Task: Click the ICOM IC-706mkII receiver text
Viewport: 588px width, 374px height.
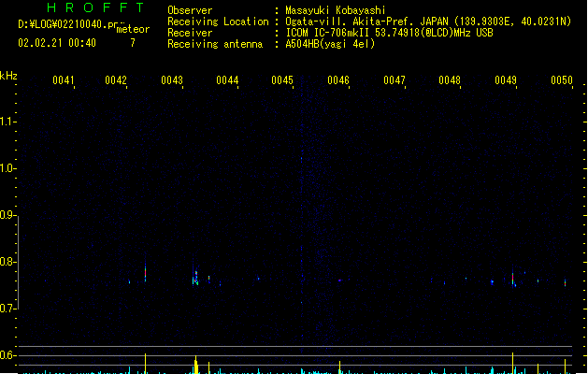Action: coord(389,33)
